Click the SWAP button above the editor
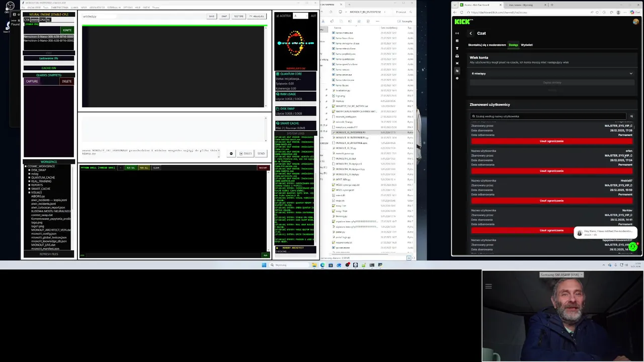The width and height of the screenshot is (644, 362). pyautogui.click(x=224, y=16)
